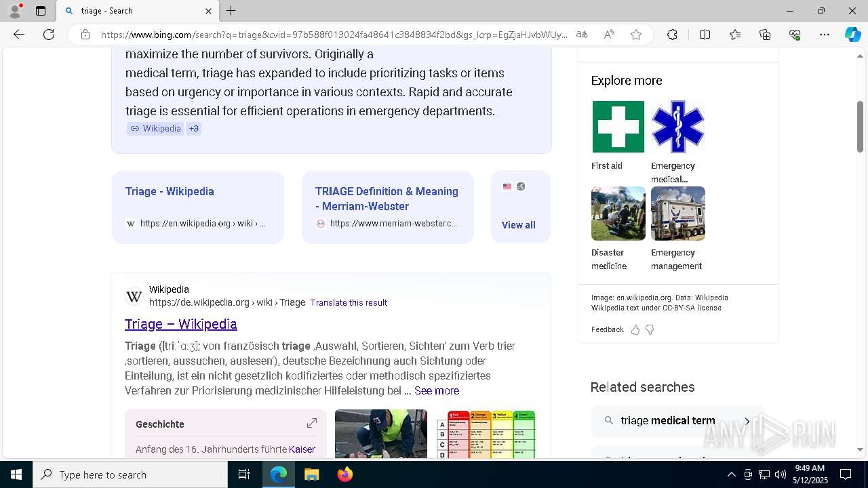Viewport: 868px width, 488px height.
Task: Open the Wikipedia source chip
Action: coord(155,129)
